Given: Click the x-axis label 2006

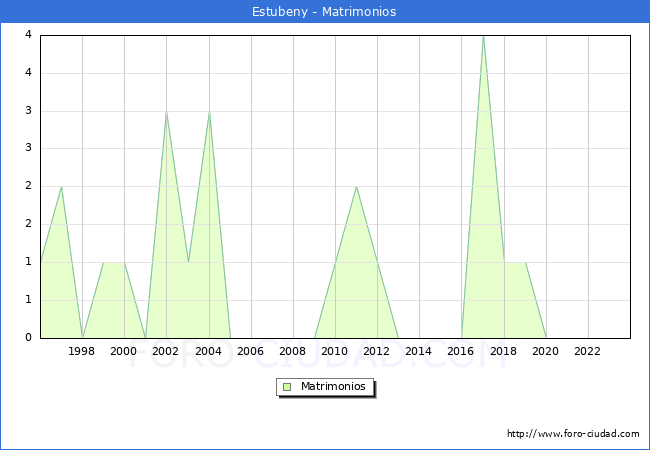Looking at the screenshot, I should [x=250, y=351].
